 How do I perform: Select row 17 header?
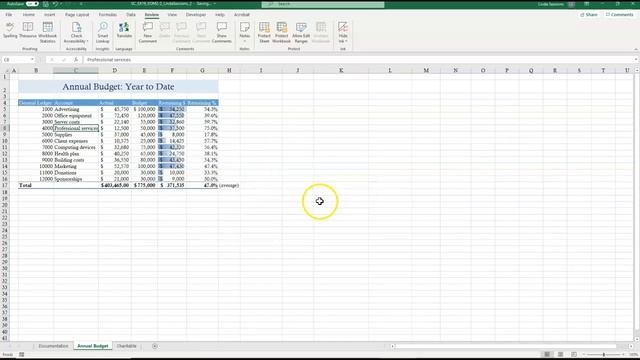[5, 185]
